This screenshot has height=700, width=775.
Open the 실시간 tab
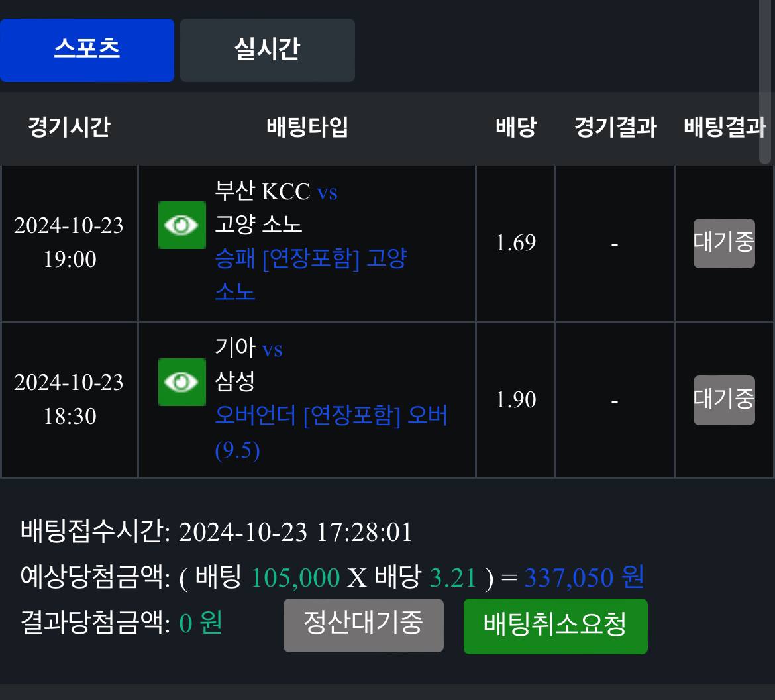[267, 50]
